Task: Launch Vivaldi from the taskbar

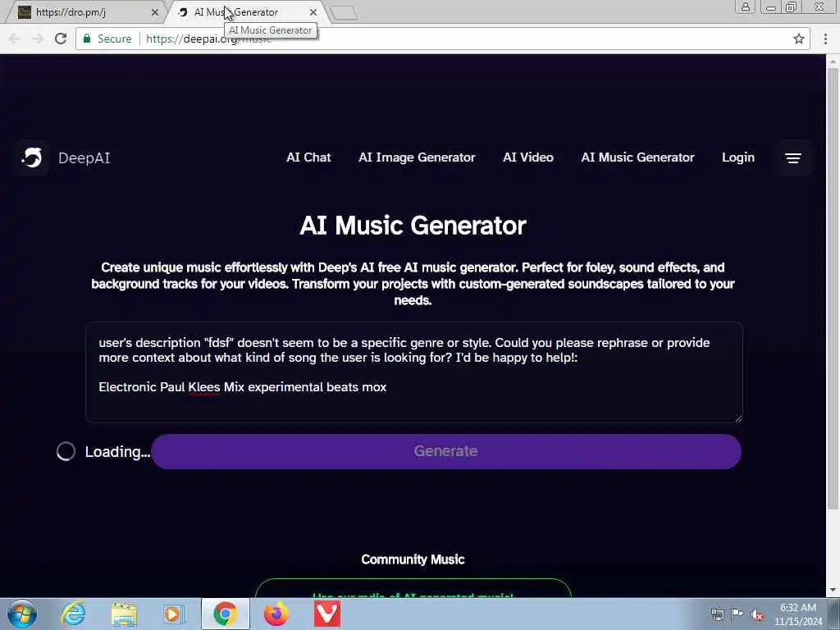Action: point(326,614)
